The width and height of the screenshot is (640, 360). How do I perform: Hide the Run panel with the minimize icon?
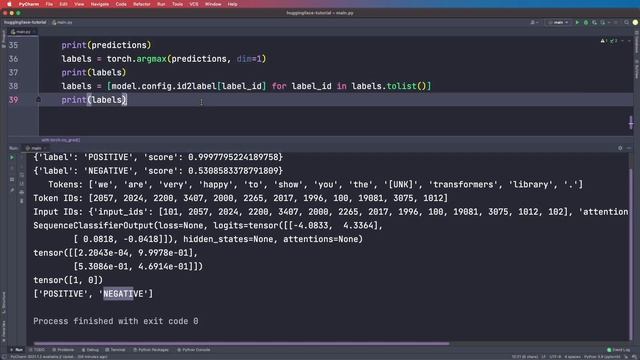(629, 148)
